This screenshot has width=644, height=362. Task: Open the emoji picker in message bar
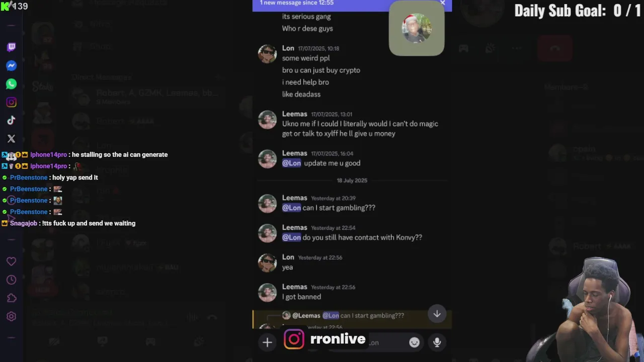tap(414, 342)
